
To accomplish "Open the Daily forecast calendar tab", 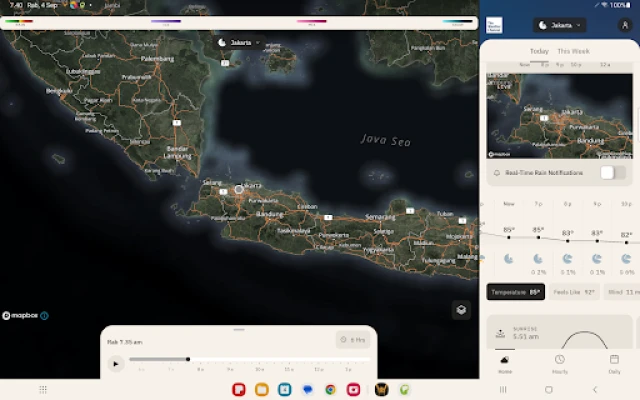I will pos(614,364).
